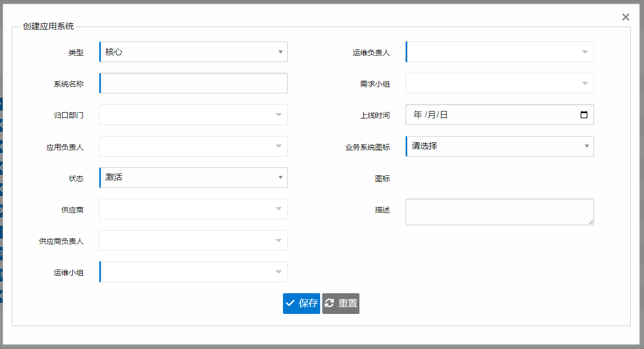Click the 类型 field label
644x349 pixels.
[76, 53]
